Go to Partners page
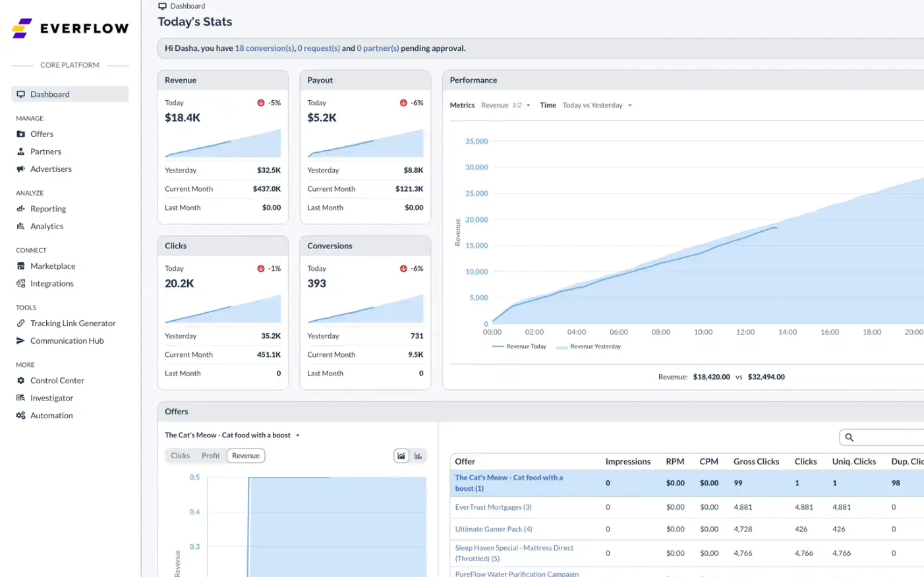Image resolution: width=924 pixels, height=577 pixels. tap(45, 151)
